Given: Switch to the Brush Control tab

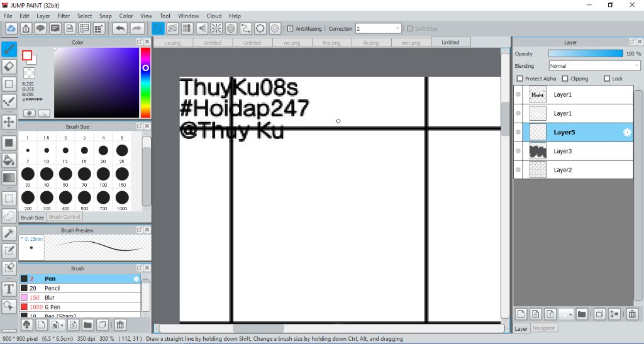Looking at the screenshot, I should [65, 217].
